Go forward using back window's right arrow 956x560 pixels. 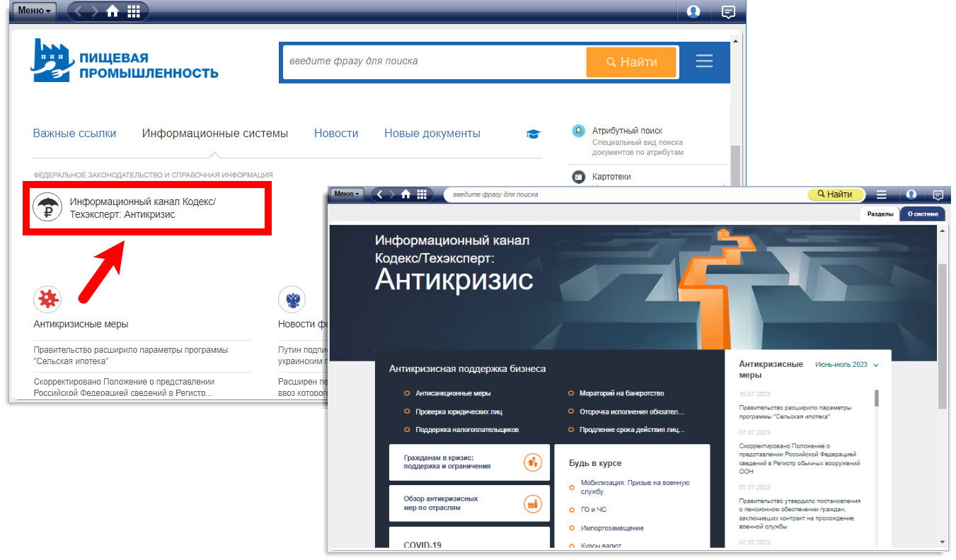coord(95,11)
